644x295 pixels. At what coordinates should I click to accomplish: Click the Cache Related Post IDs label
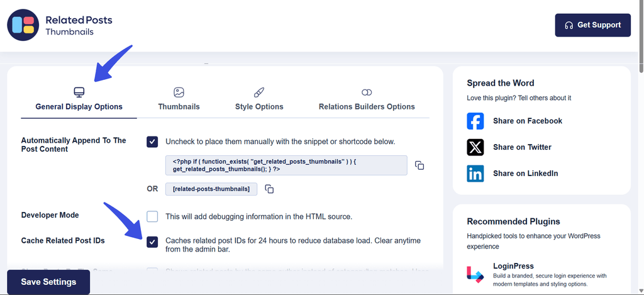pyautogui.click(x=63, y=240)
